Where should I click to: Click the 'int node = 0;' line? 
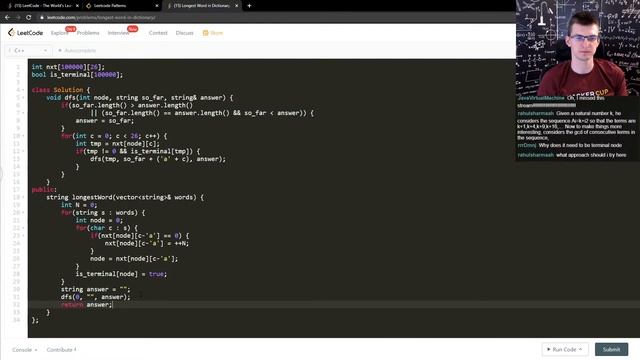coord(99,220)
